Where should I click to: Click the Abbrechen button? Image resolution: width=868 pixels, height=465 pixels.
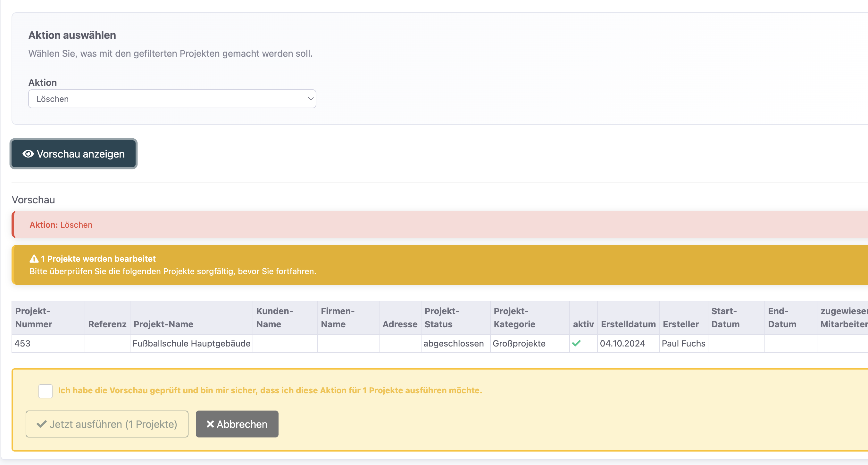click(x=237, y=424)
